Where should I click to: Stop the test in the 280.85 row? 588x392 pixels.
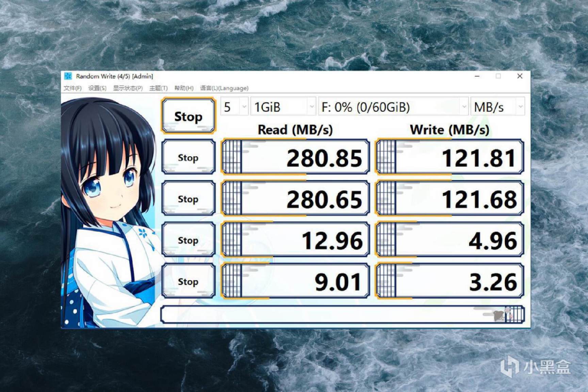pos(189,157)
